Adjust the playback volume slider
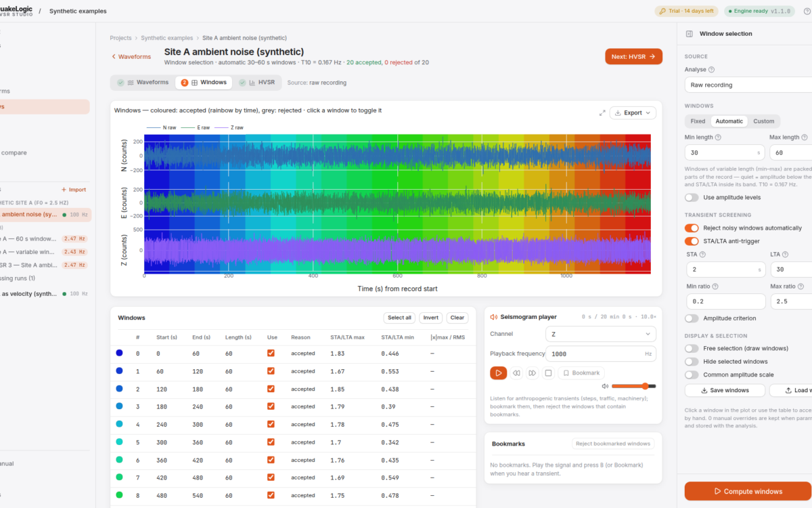 [x=633, y=387]
